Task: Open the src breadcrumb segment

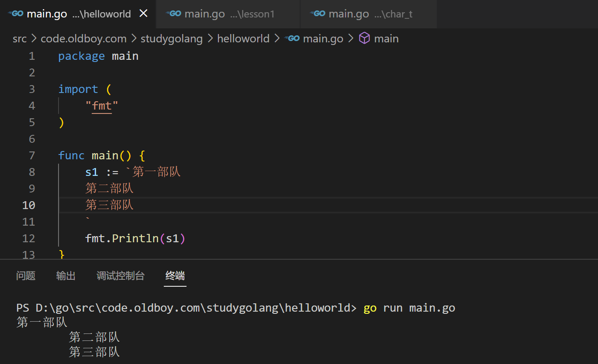Action: [20, 38]
